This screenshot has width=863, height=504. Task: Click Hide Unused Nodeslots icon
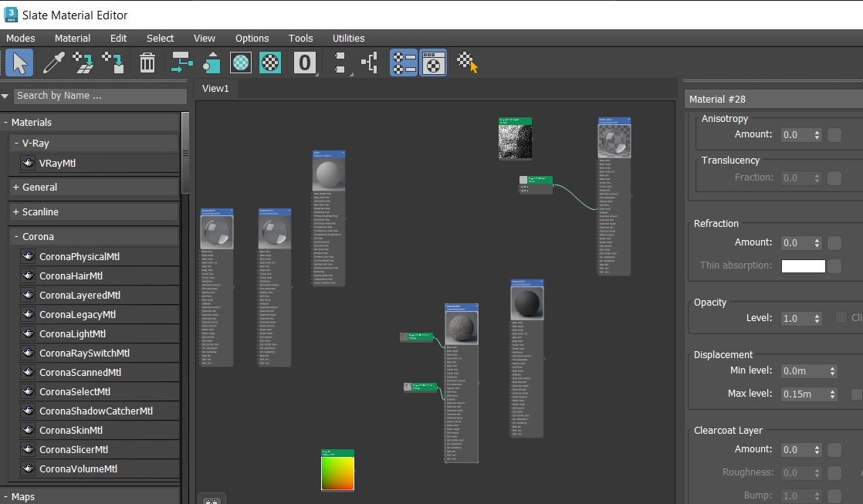[x=212, y=63]
